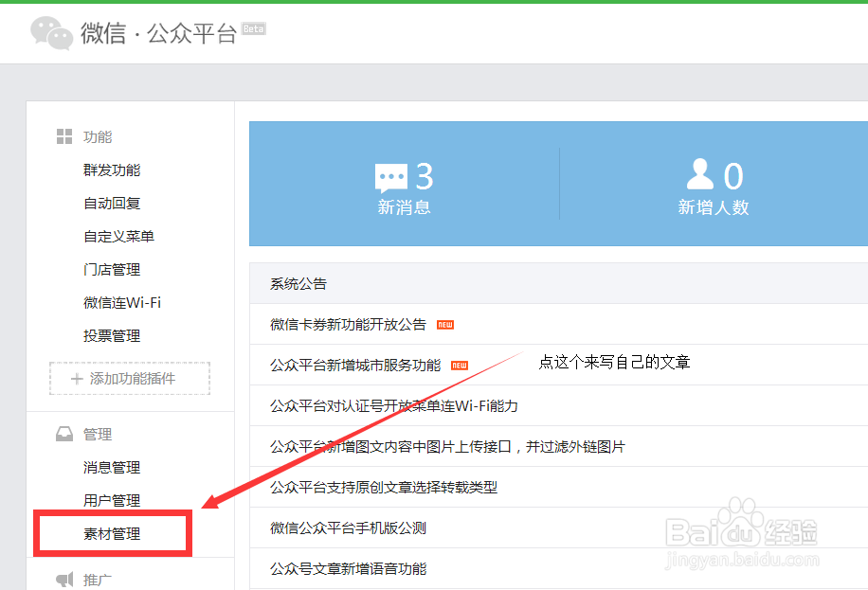Open announcement 公众号文章新增语音功能
This screenshot has width=868, height=590.
[x=348, y=569]
